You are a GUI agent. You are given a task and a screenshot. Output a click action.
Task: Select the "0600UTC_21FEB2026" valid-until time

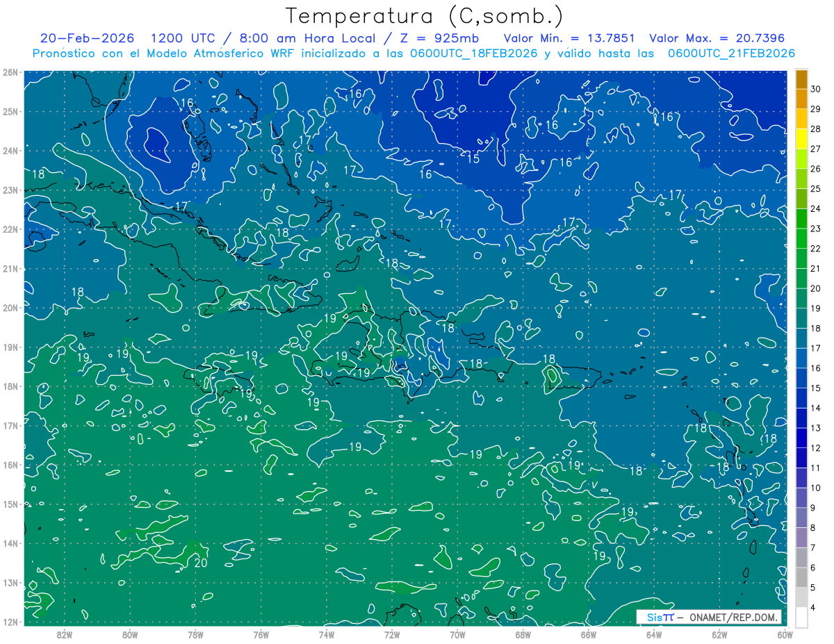731,53
